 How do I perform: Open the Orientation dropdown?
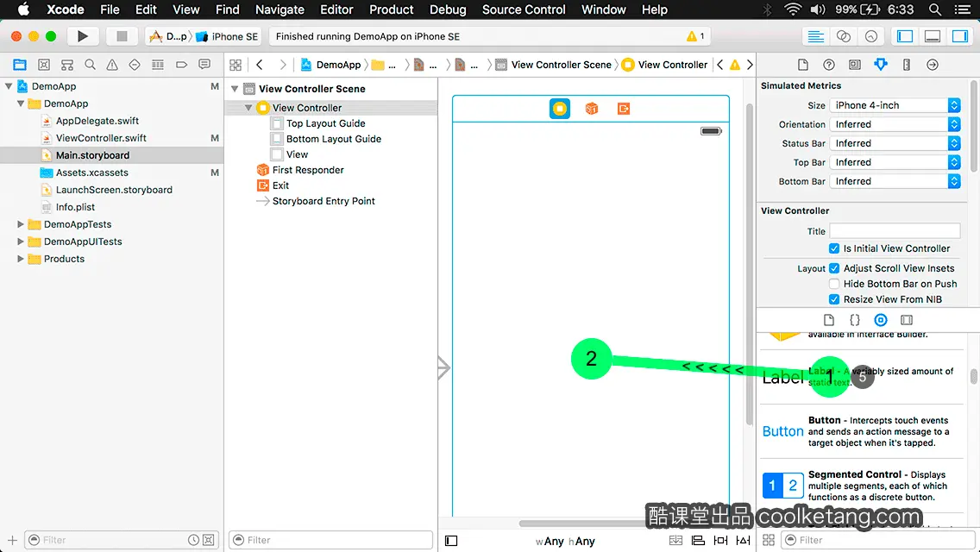click(895, 124)
